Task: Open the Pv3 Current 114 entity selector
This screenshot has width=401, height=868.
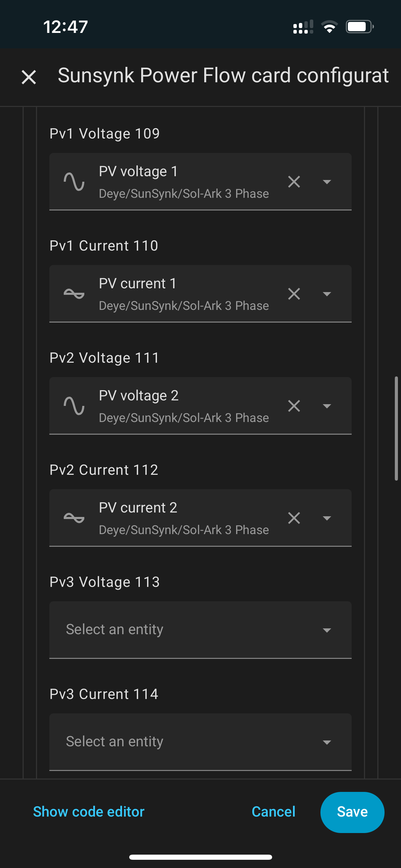Action: click(x=200, y=742)
